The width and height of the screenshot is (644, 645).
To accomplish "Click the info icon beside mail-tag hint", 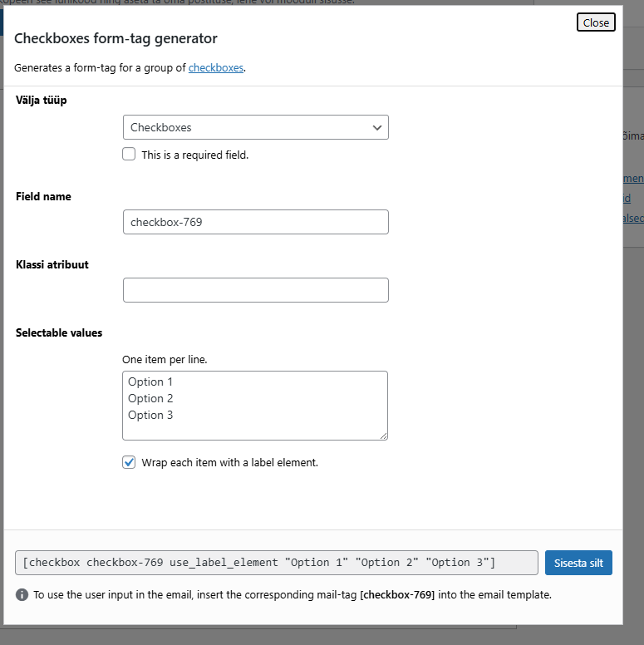I will point(22,595).
